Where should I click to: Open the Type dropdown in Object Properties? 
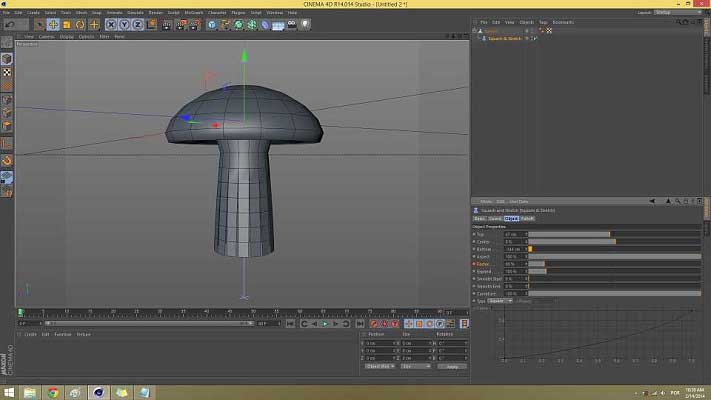click(x=502, y=300)
